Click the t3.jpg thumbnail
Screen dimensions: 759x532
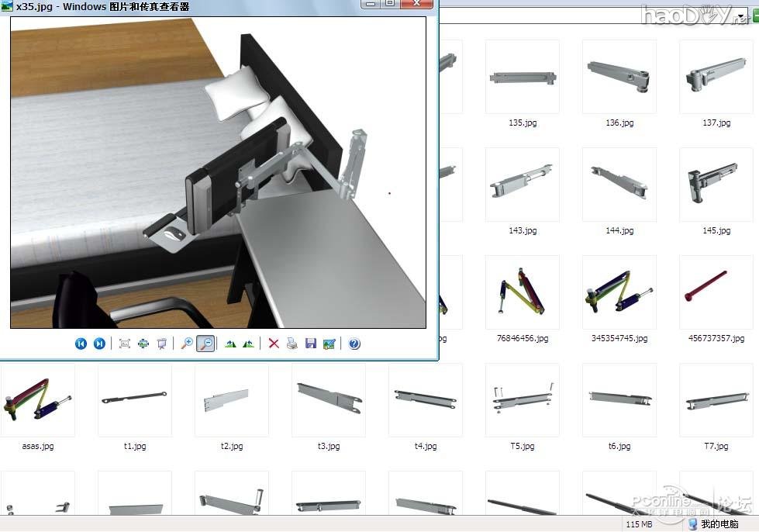coord(328,401)
